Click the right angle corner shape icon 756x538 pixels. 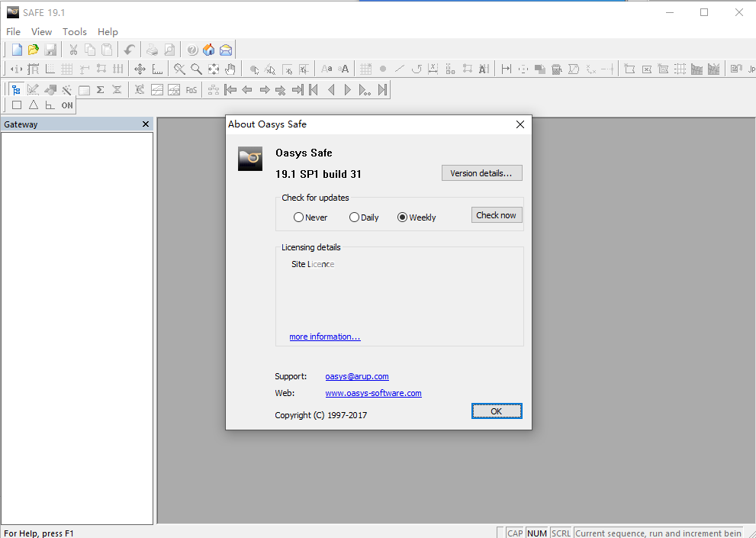click(50, 105)
